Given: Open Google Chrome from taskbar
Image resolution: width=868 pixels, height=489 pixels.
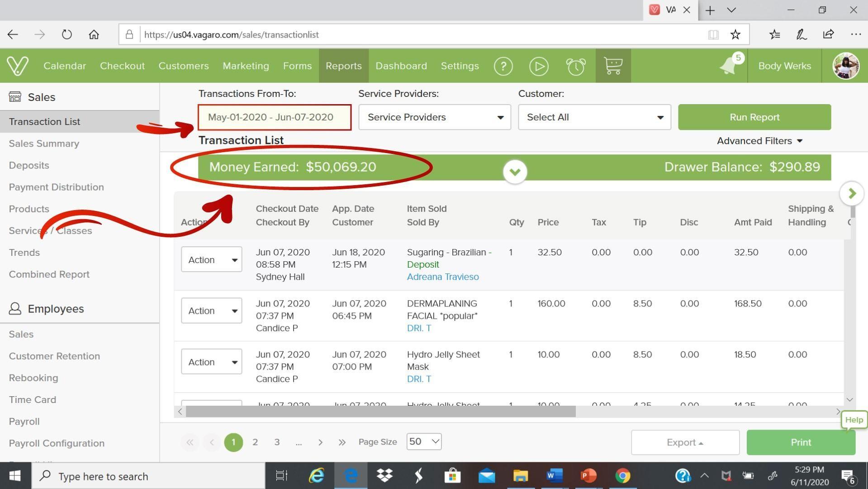Looking at the screenshot, I should (623, 476).
